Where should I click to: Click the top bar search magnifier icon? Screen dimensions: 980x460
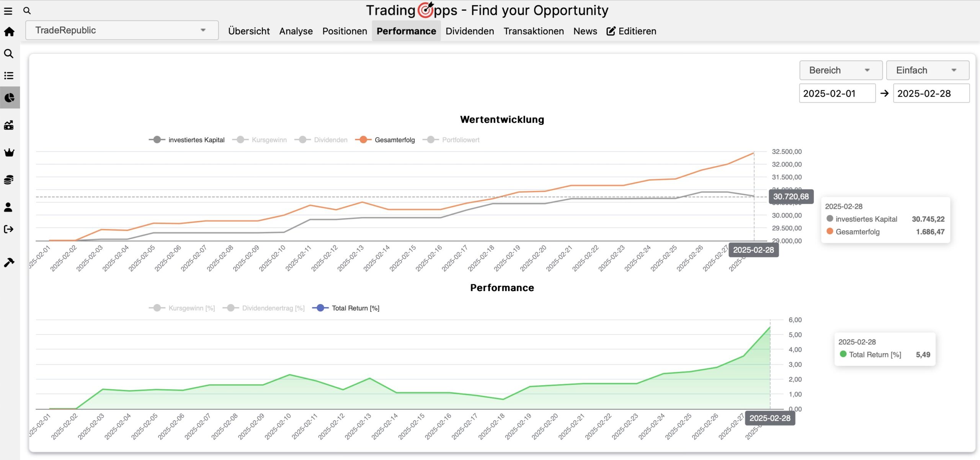click(27, 11)
